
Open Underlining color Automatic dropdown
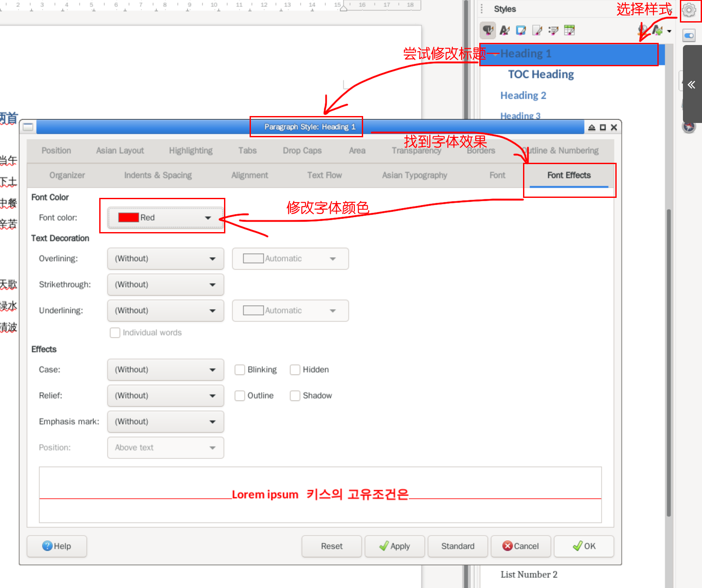tap(290, 310)
